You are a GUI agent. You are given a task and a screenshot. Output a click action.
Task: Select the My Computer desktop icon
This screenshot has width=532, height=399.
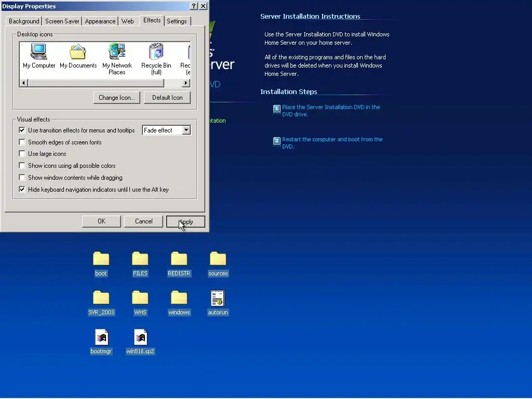(x=39, y=56)
